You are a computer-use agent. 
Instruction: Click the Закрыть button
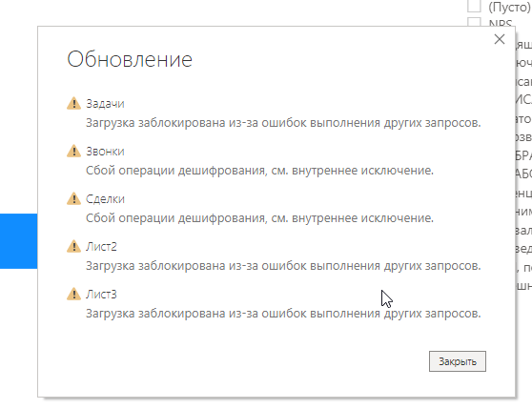pyautogui.click(x=457, y=361)
